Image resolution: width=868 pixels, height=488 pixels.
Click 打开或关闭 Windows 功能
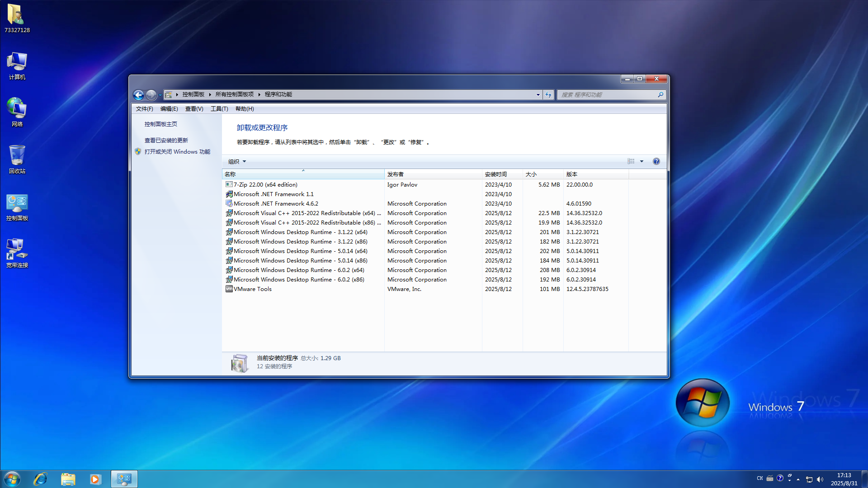coord(178,151)
